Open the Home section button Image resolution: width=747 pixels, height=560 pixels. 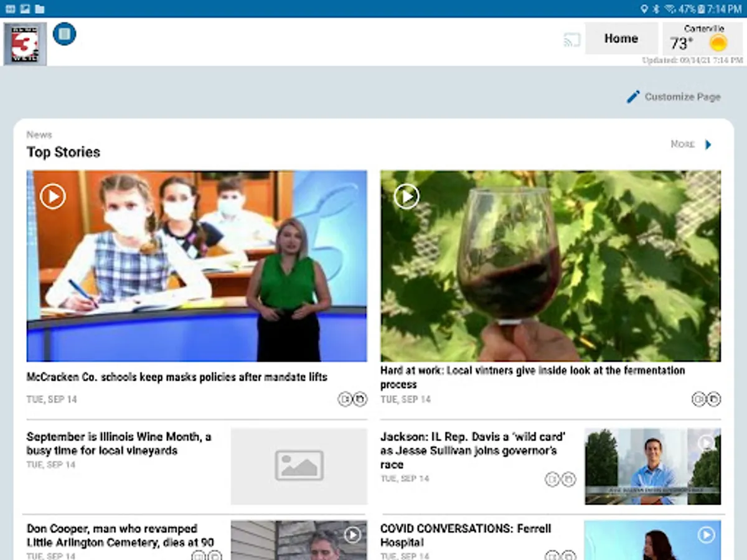coord(621,39)
